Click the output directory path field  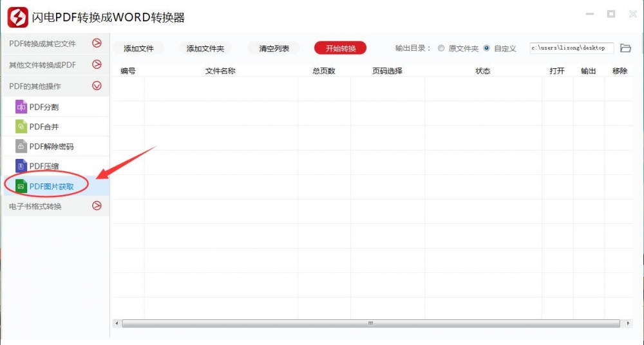coord(571,48)
